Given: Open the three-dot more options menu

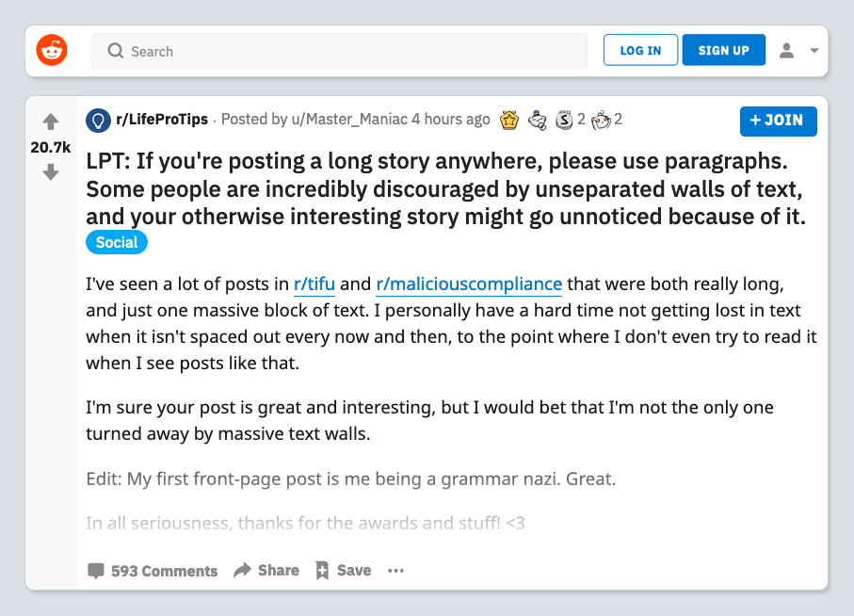Looking at the screenshot, I should (x=396, y=570).
